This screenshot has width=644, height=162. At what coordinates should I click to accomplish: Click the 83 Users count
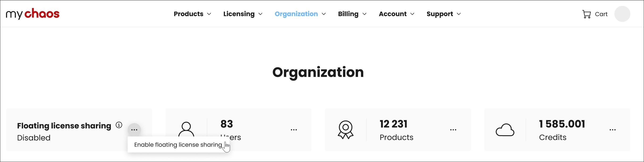226,124
